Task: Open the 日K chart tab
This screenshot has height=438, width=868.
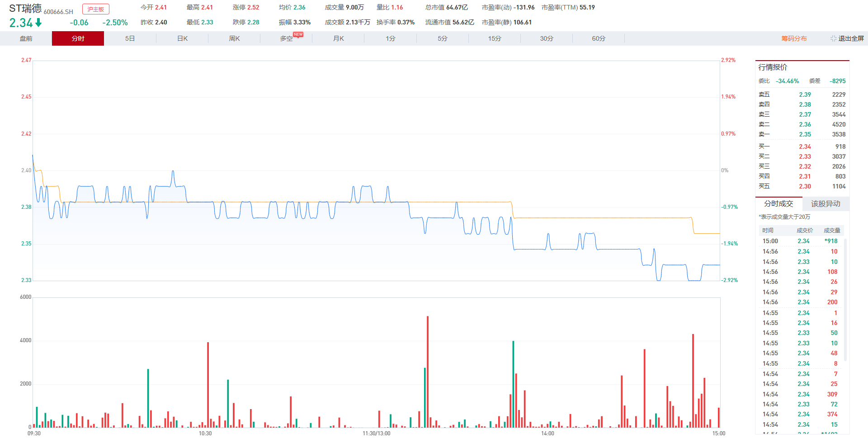Action: 182,38
